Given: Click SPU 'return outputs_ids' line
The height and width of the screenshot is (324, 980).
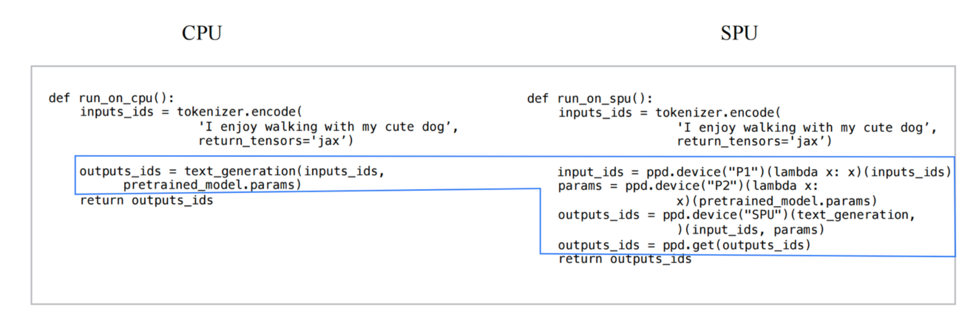Looking at the screenshot, I should click(625, 259).
